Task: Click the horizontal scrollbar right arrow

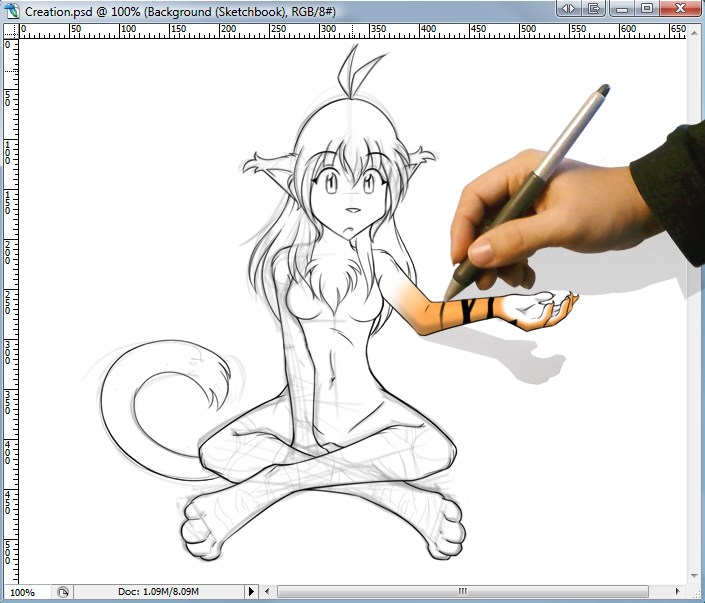Action: tap(678, 591)
